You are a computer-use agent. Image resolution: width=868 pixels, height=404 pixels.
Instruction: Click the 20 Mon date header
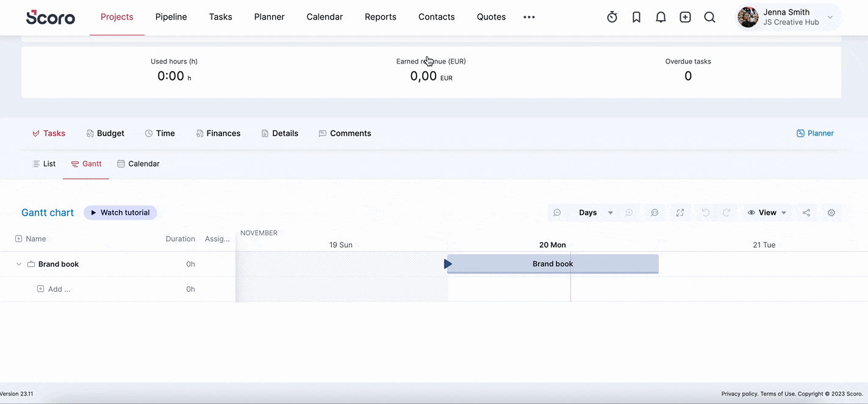(x=553, y=245)
